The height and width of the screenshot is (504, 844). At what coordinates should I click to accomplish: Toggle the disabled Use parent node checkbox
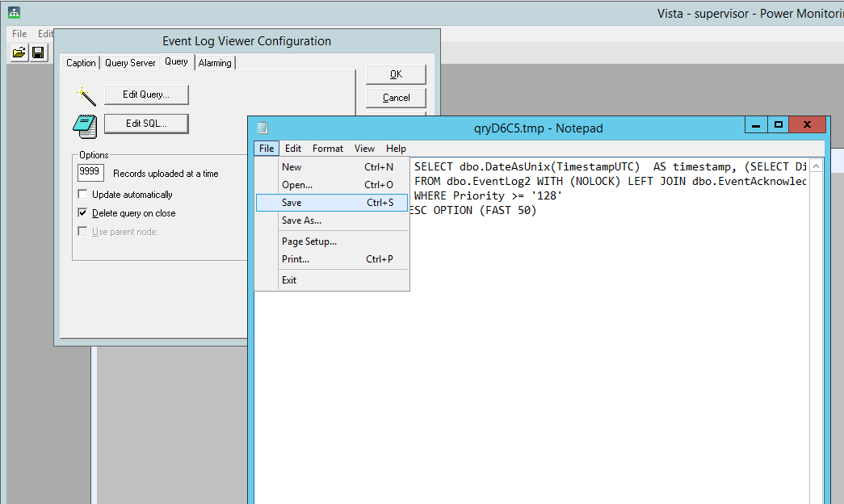82,232
